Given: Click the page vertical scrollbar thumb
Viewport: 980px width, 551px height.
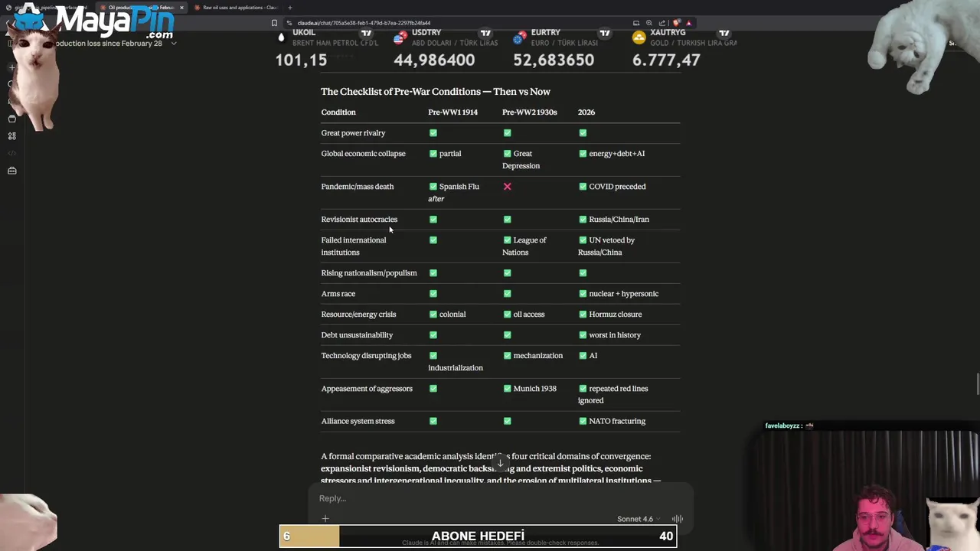Looking at the screenshot, I should point(977,385).
